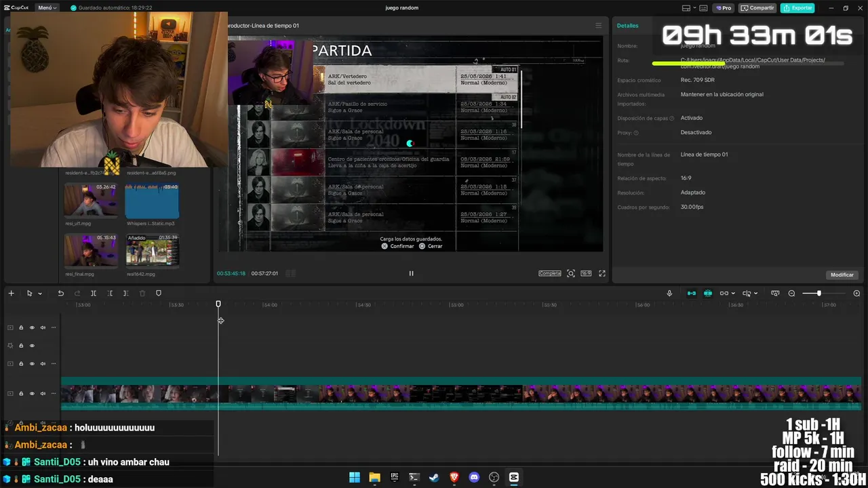Viewport: 868px width, 488px height.
Task: Open the Completa preview quality dropdown
Action: pos(550,273)
